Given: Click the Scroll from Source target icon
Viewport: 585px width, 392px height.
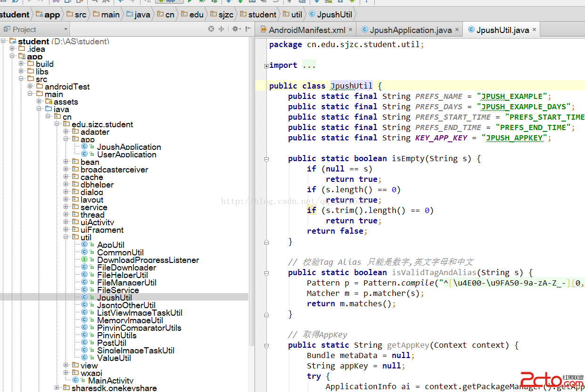Looking at the screenshot, I should click(x=211, y=29).
